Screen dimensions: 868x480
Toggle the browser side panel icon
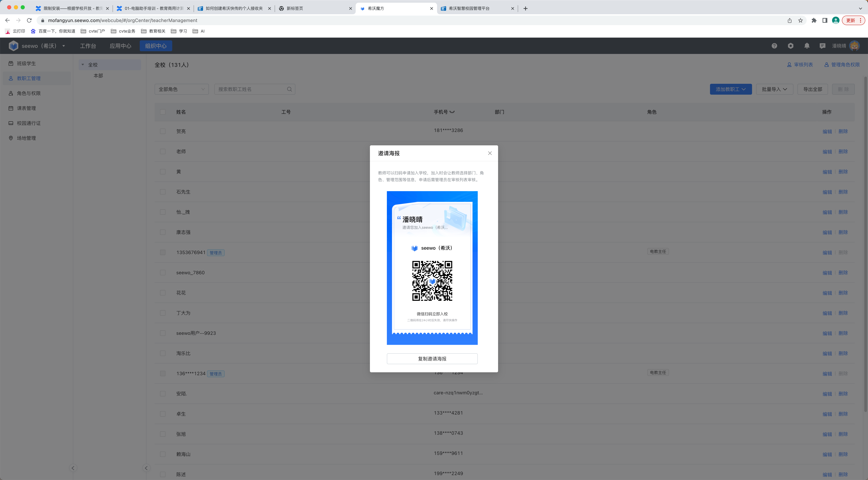[x=825, y=21]
